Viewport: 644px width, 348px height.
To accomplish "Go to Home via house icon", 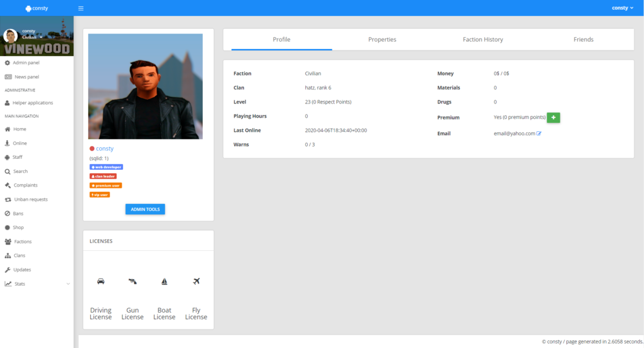I will [7, 129].
